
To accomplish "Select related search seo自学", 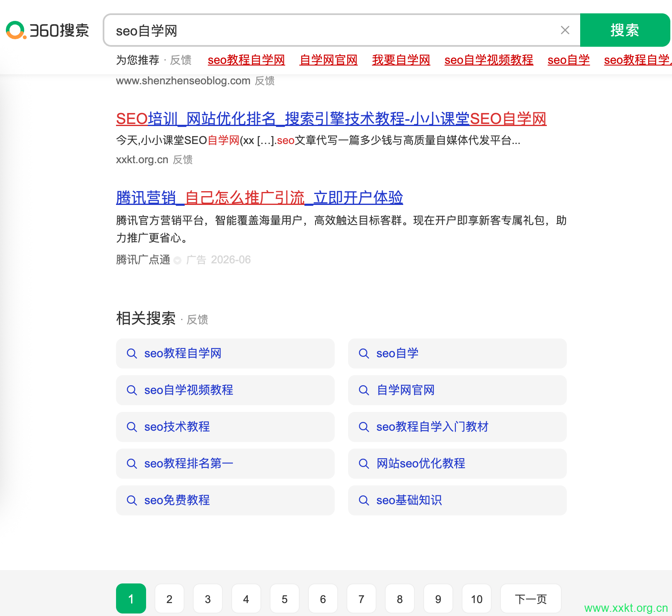I will [x=457, y=353].
